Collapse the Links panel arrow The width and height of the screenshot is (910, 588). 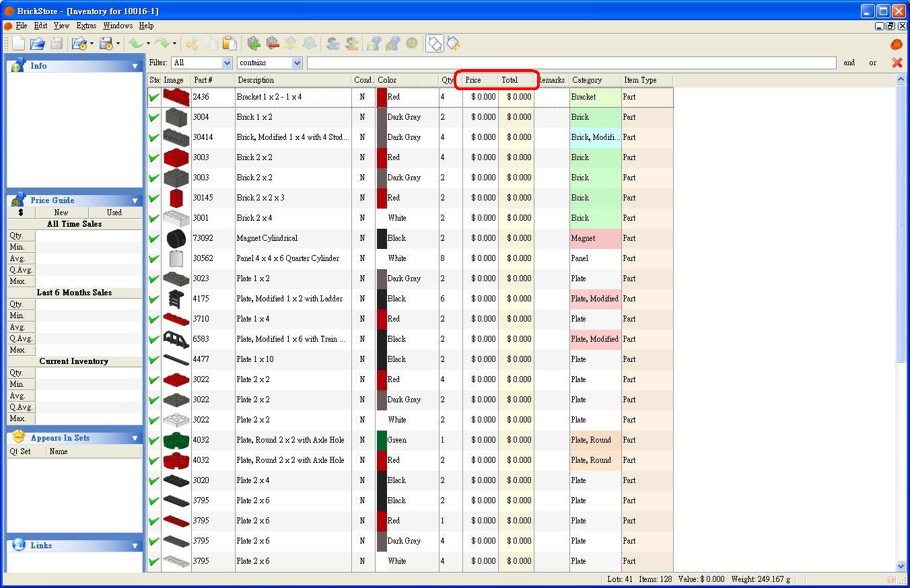pos(135,546)
